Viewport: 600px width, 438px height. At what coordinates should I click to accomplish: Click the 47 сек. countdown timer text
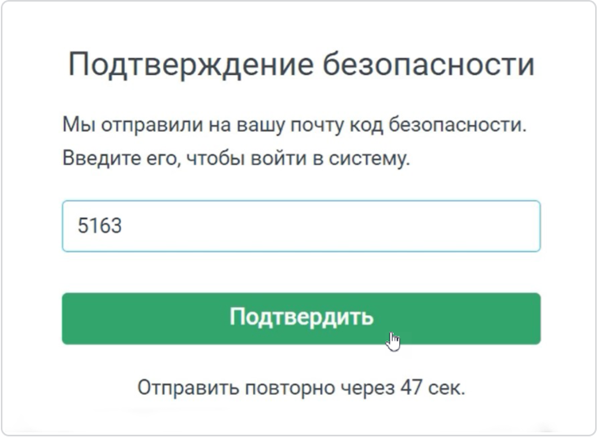433,388
